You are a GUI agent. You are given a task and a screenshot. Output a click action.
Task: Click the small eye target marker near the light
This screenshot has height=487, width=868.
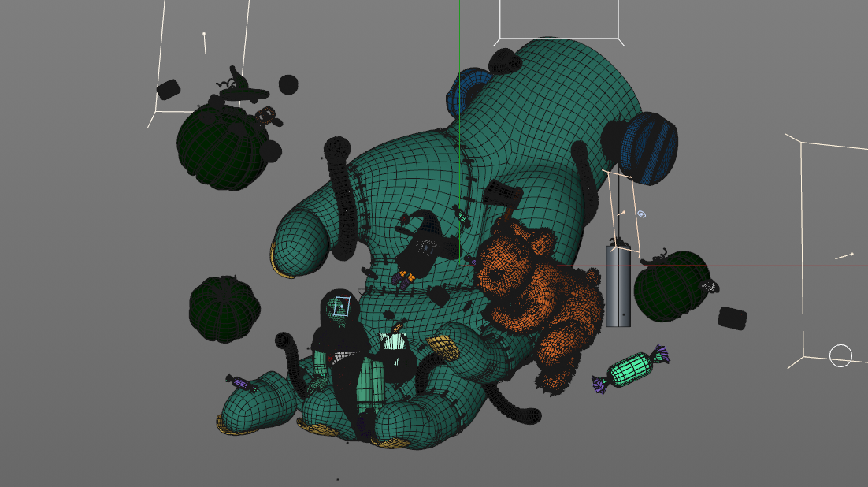[x=641, y=214]
